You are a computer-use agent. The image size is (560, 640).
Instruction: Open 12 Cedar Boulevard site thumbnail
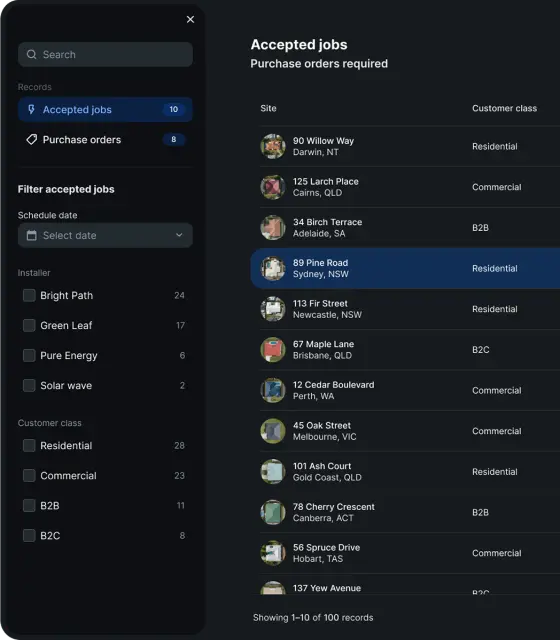pyautogui.click(x=273, y=390)
